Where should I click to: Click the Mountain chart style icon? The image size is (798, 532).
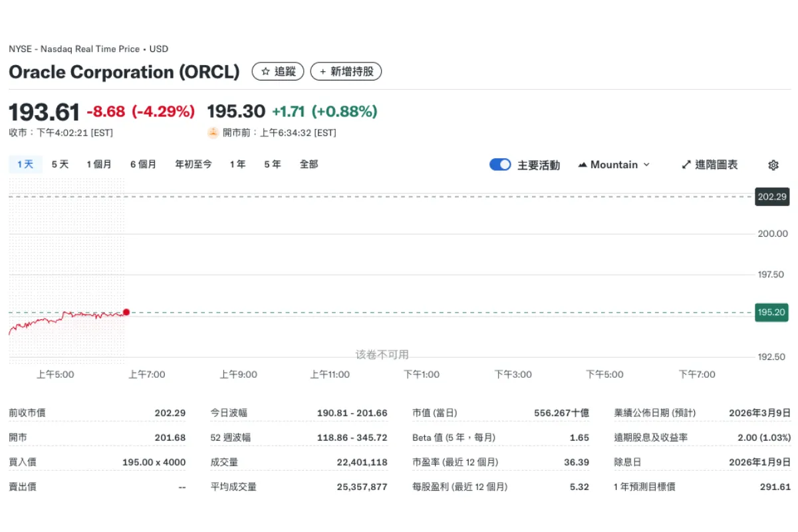tap(582, 164)
